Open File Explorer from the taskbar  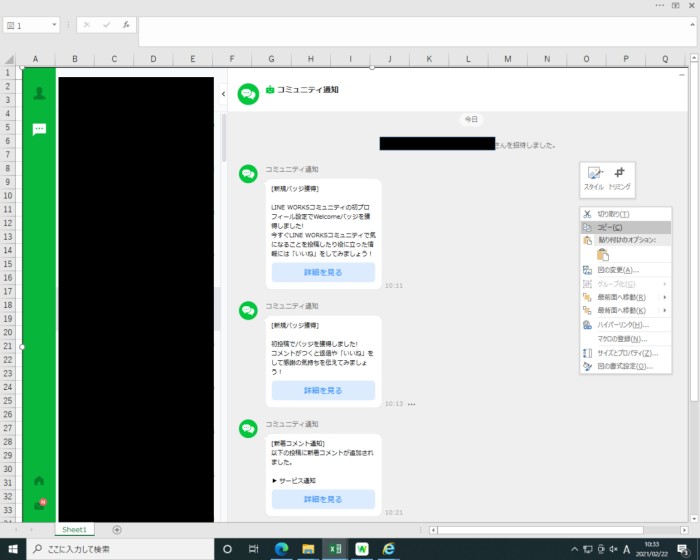[x=308, y=549]
